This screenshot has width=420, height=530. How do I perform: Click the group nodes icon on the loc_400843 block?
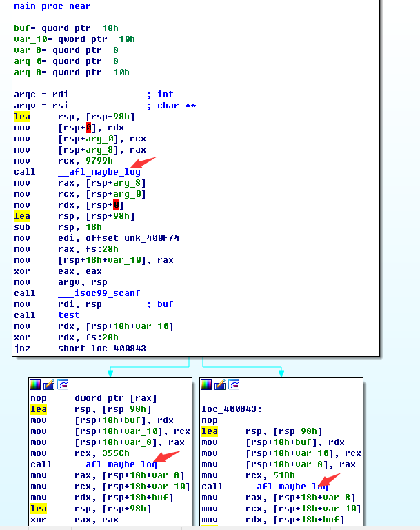tap(233, 384)
